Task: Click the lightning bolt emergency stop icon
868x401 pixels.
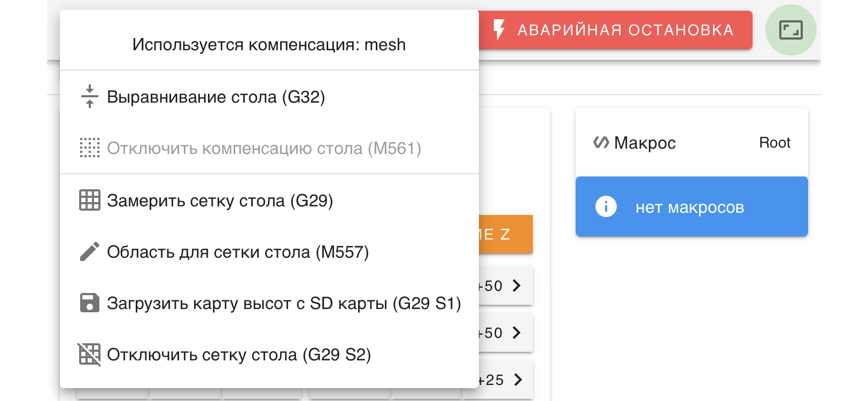Action: (499, 30)
